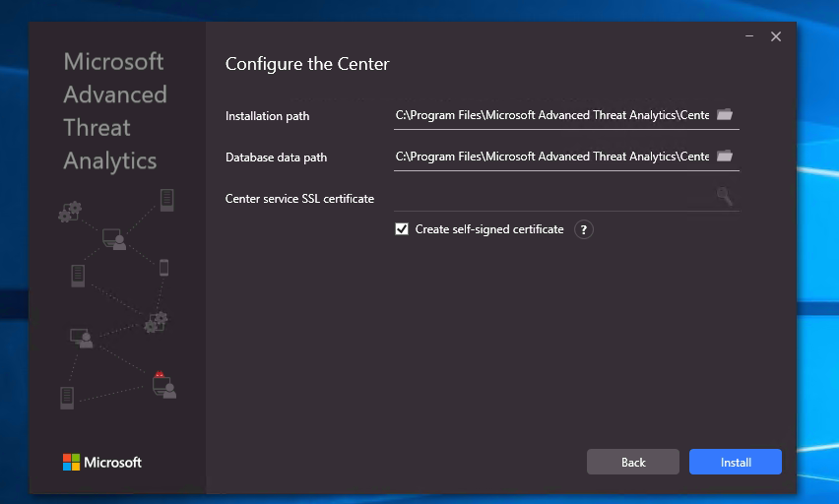
Task: Select 'Microsoft Advanced Threat Analytics' title
Action: click(x=115, y=111)
